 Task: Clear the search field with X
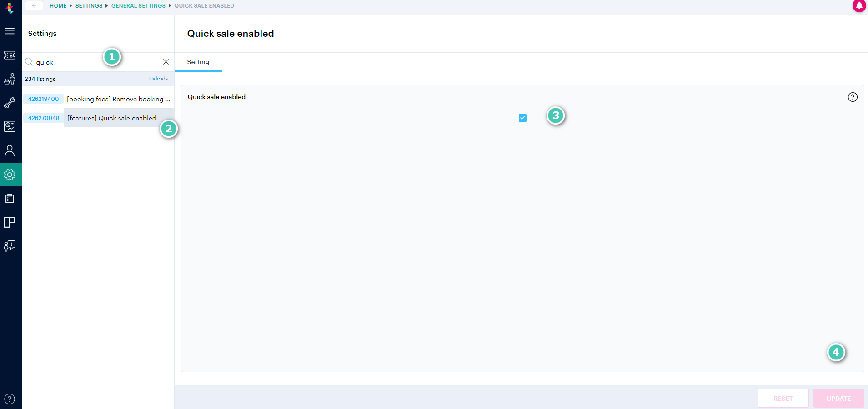click(x=166, y=62)
